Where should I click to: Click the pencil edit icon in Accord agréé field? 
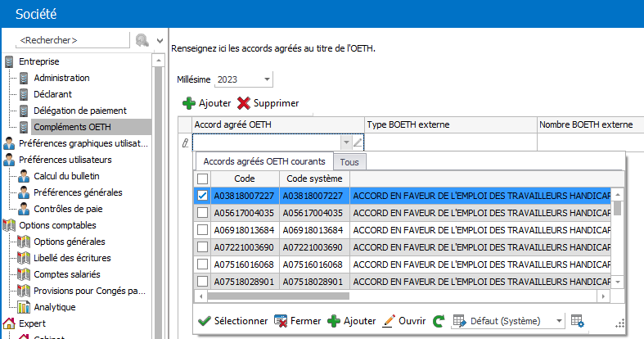pos(358,142)
